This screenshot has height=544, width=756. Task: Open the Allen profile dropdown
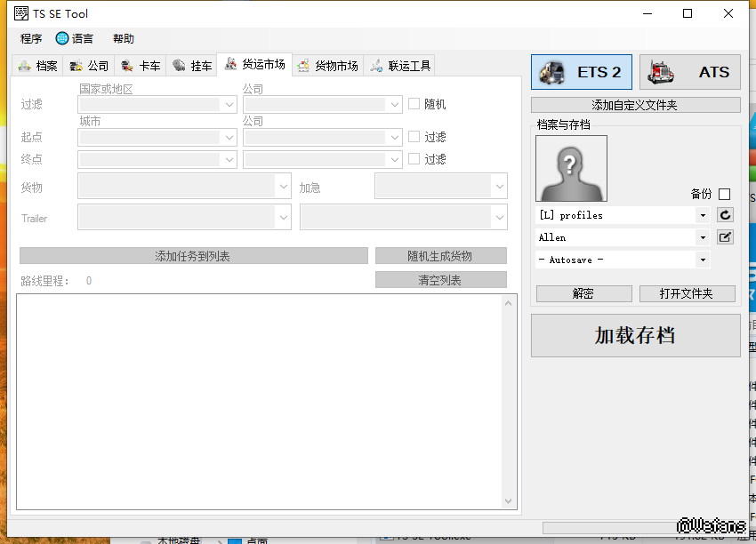pyautogui.click(x=703, y=237)
